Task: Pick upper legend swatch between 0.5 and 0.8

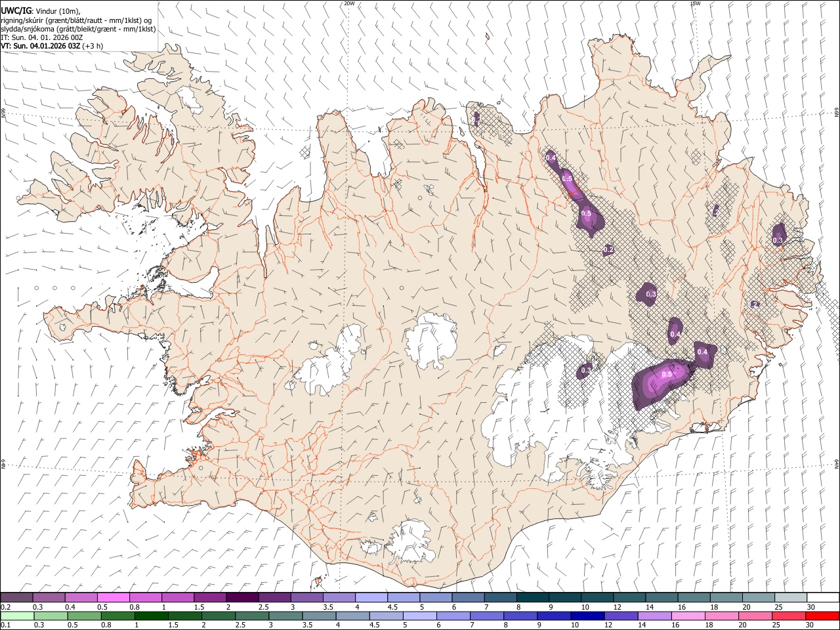Action: pos(113,598)
